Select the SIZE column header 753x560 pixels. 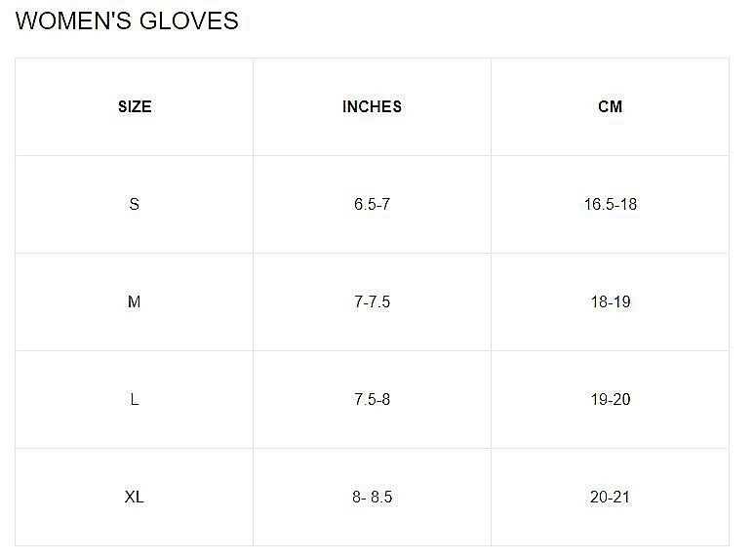tap(135, 106)
